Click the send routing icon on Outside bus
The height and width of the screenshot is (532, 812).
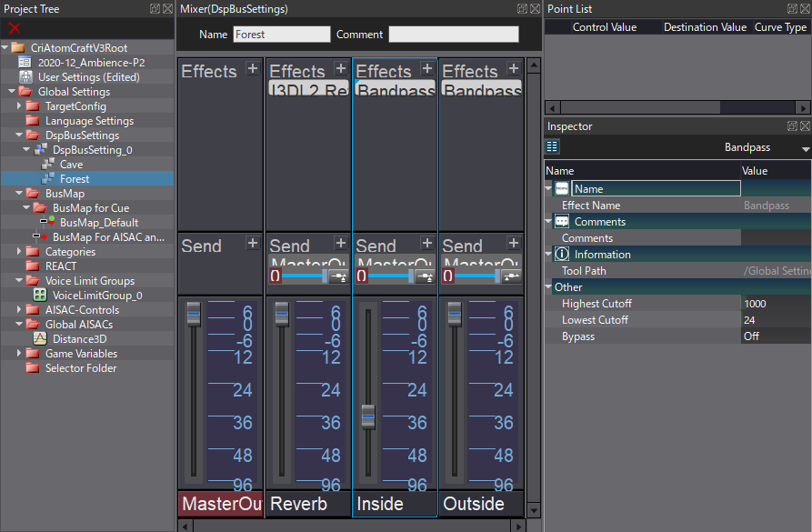(x=512, y=276)
